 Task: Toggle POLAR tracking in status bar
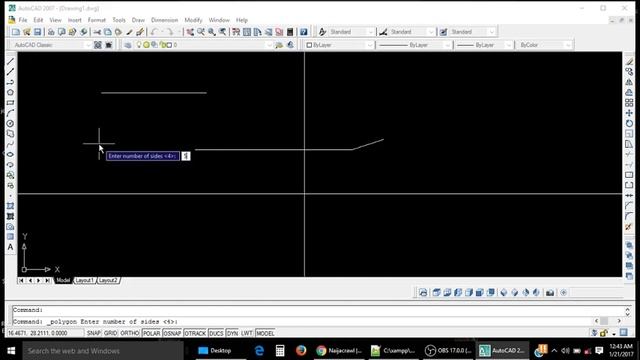coord(151,333)
